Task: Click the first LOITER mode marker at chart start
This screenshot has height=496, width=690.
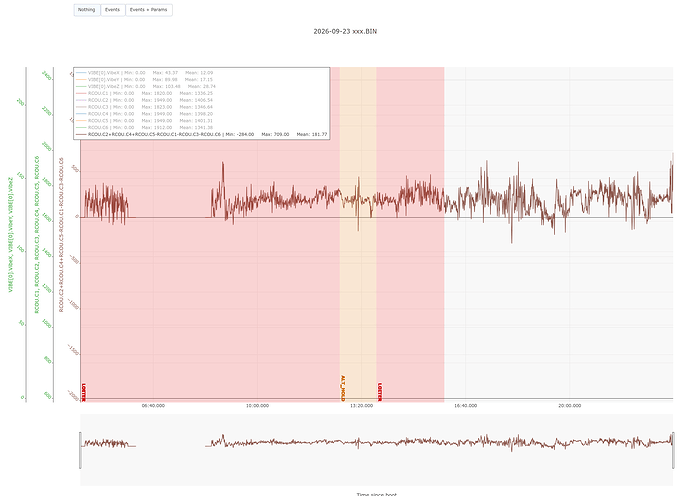Action: (84, 392)
